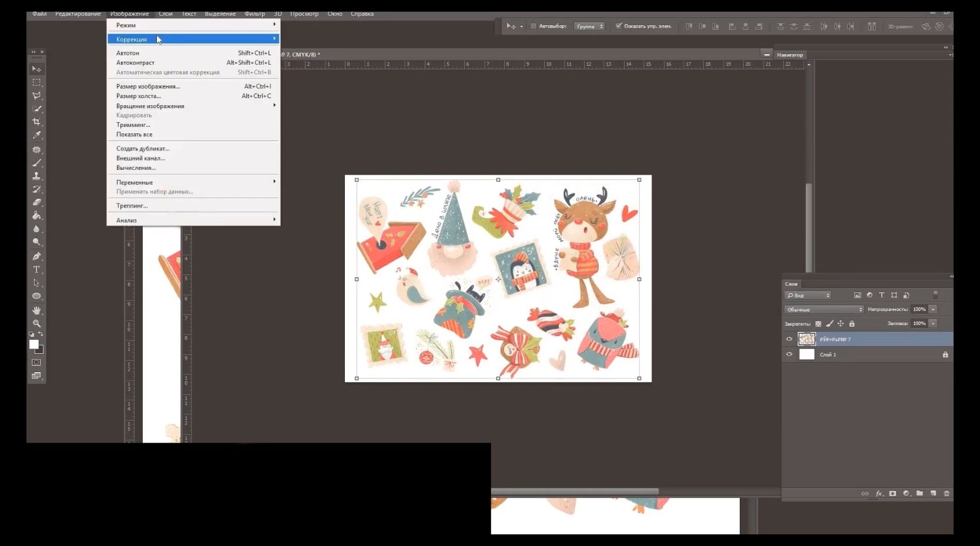Toggle lock layer position
980x546 pixels.
[841, 324]
